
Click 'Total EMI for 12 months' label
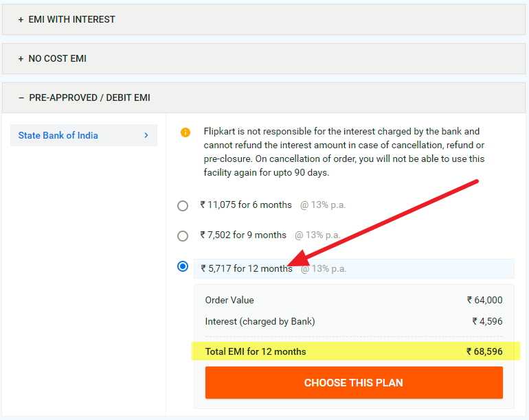(x=256, y=351)
